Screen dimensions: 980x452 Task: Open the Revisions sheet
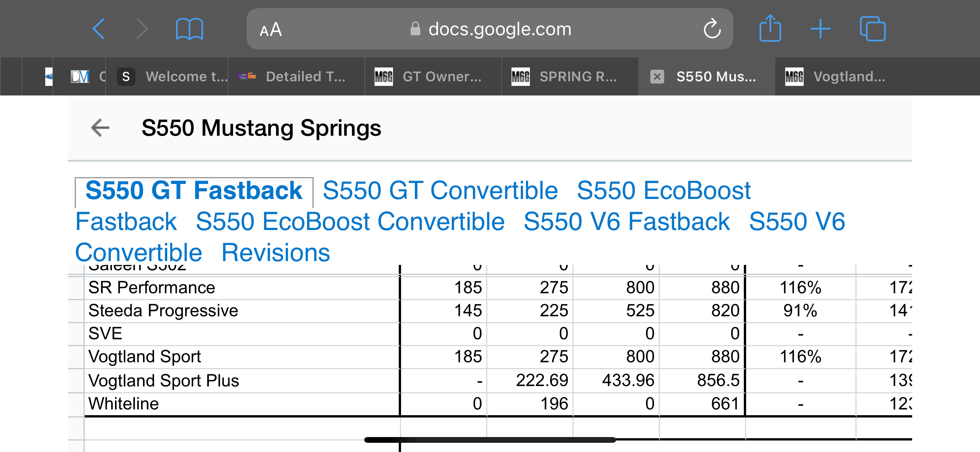276,253
